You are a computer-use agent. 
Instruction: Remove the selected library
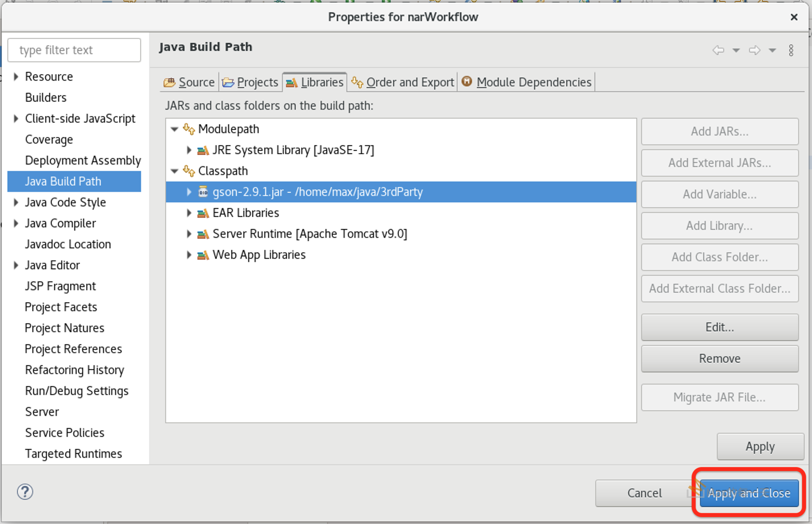coord(719,358)
